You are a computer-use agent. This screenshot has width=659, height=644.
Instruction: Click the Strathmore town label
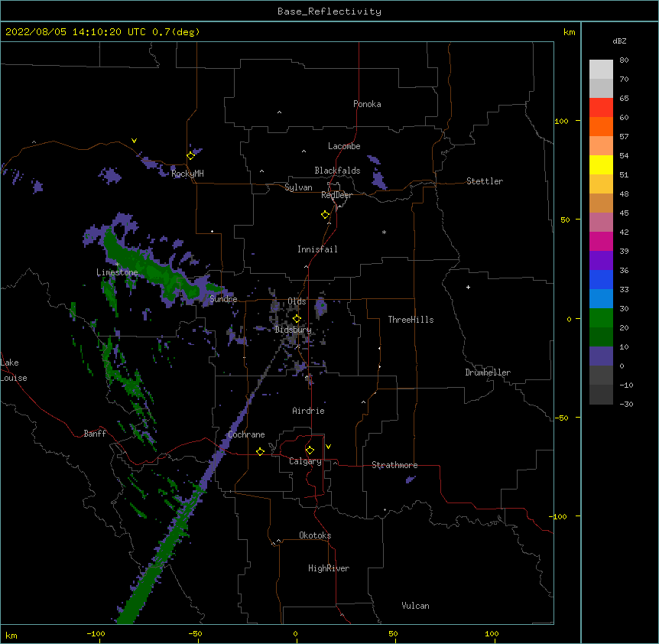coord(394,465)
